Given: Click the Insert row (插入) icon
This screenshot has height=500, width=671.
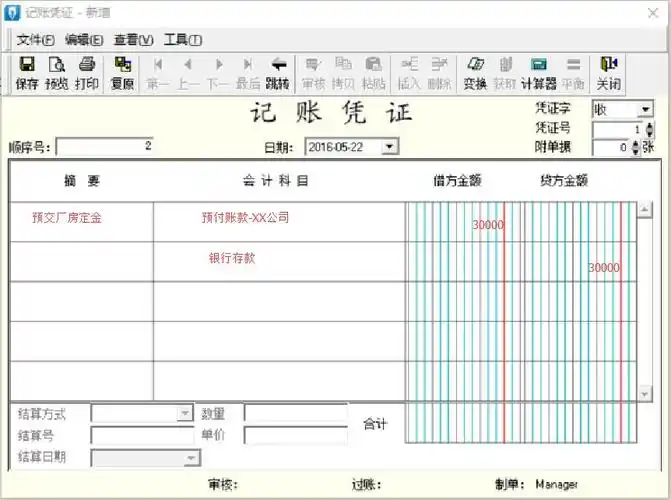Looking at the screenshot, I should 409,73.
